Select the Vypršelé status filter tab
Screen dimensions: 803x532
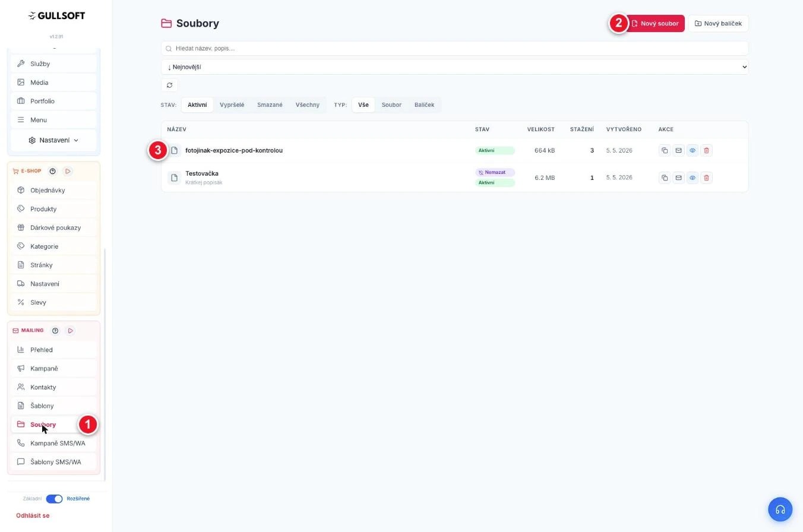[x=232, y=105]
